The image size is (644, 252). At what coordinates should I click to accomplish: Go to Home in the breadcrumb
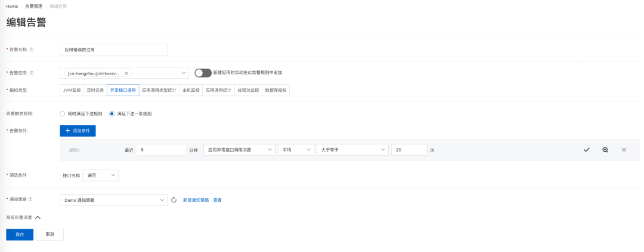[12, 6]
